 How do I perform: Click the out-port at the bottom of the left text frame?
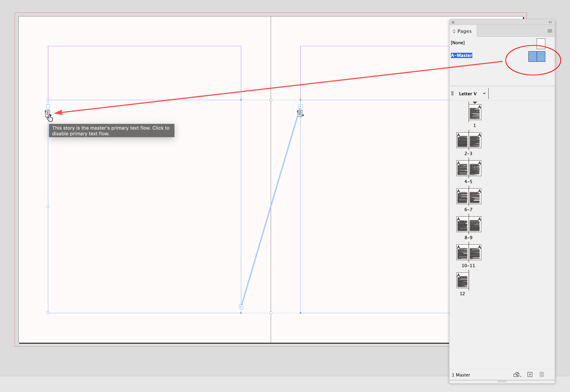(x=241, y=307)
